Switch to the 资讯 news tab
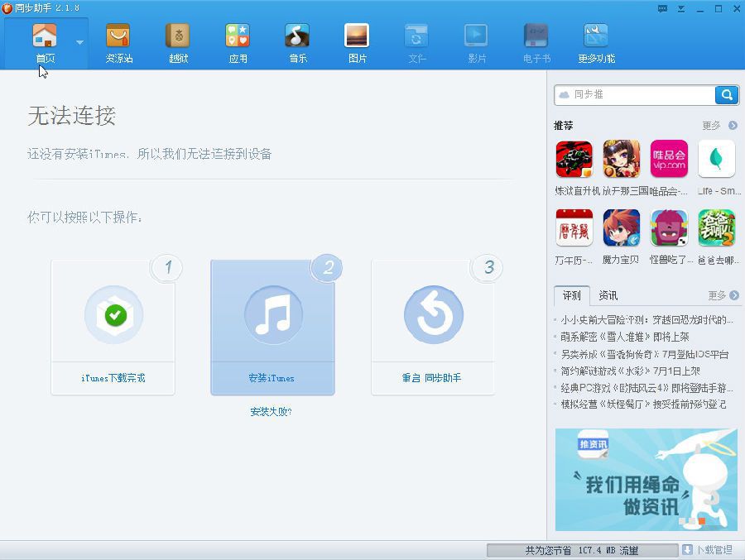Screen dimensions: 745x560 [608, 295]
